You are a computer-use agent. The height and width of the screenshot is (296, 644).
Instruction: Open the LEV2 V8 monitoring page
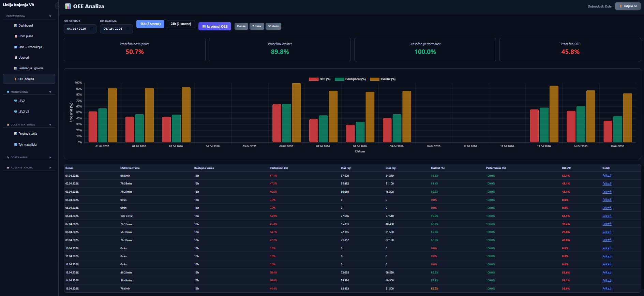(29, 112)
